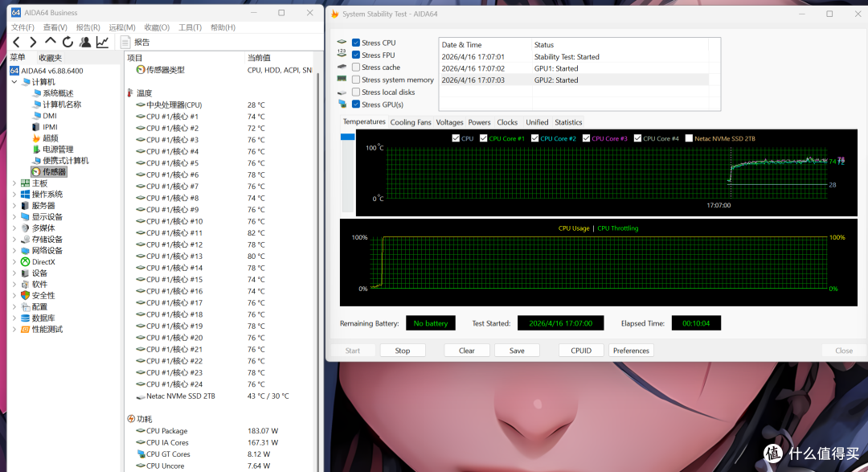Expand the 软件 tree node
Viewport: 868px width, 472px height.
[14, 284]
